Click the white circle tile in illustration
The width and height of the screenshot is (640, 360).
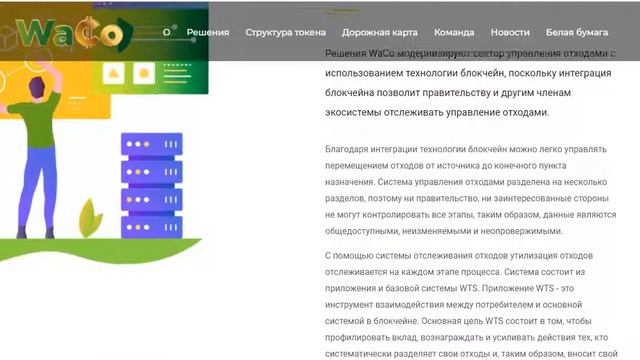click(x=144, y=73)
